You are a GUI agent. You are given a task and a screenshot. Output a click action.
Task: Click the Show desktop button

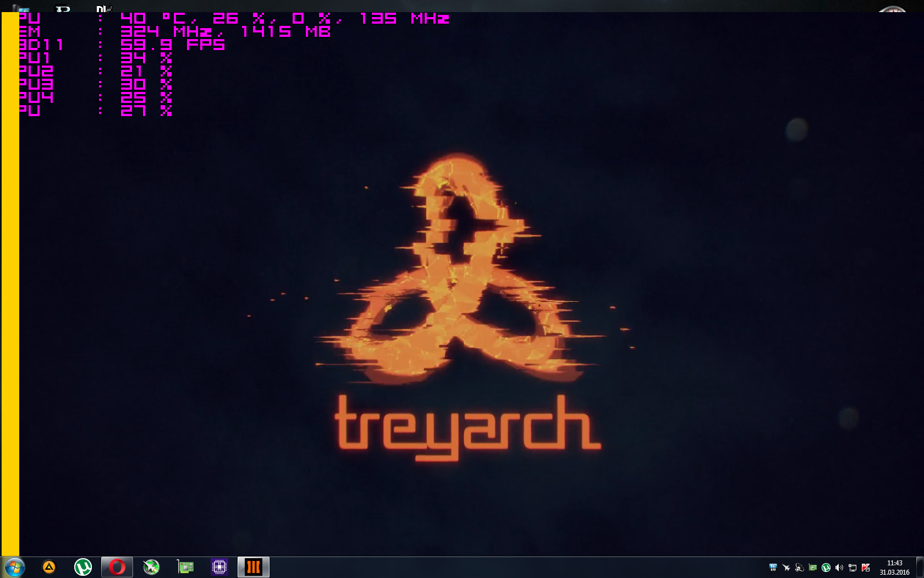920,567
